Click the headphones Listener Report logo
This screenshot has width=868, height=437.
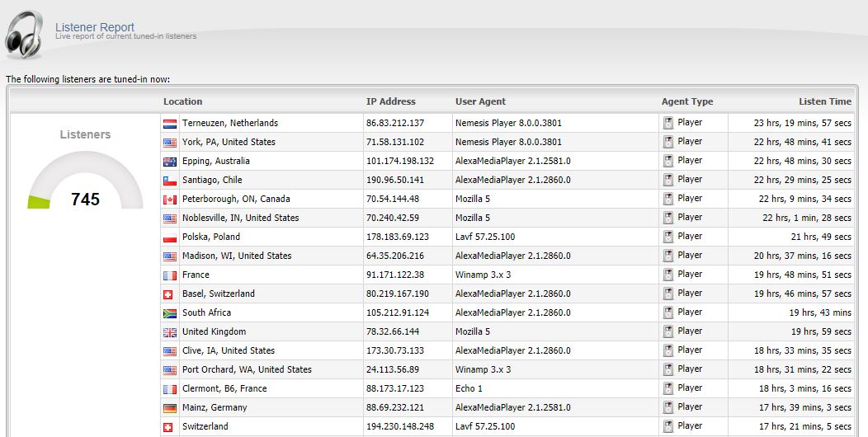tap(25, 35)
